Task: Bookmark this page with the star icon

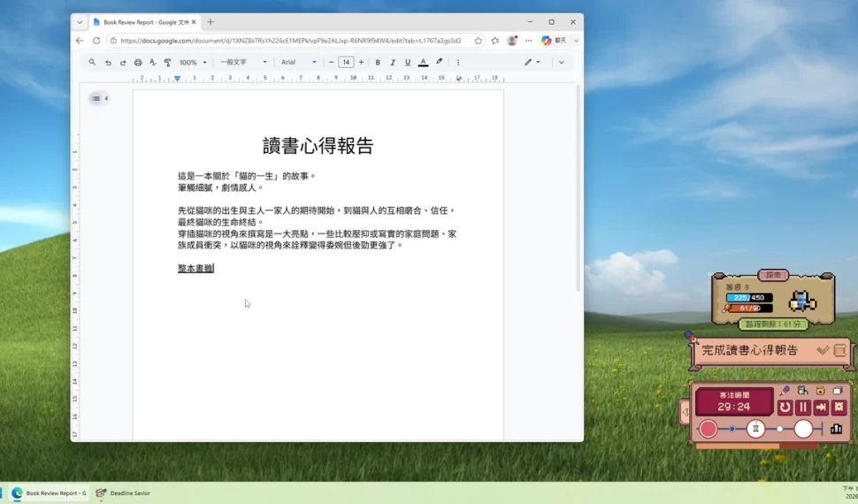Action: point(479,41)
